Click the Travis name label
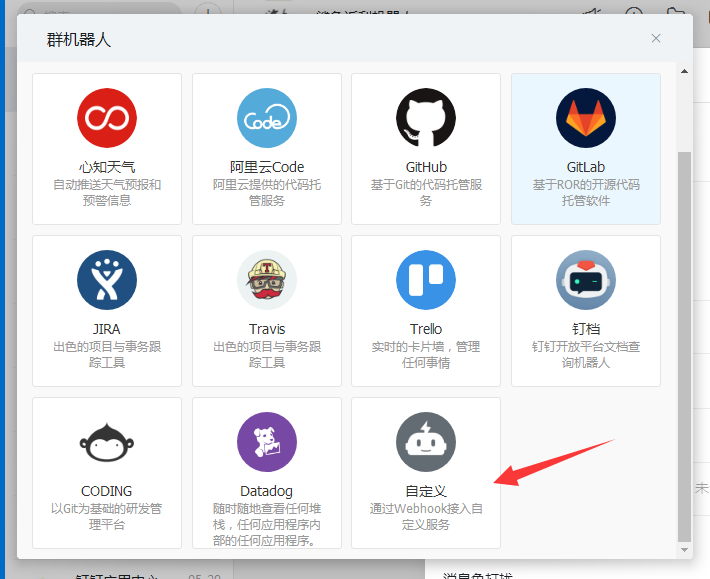 click(267, 329)
